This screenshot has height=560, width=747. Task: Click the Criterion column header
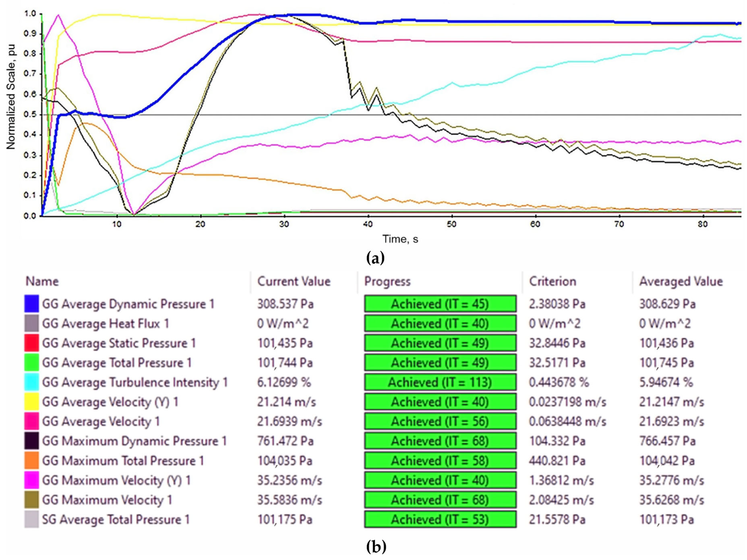click(552, 281)
